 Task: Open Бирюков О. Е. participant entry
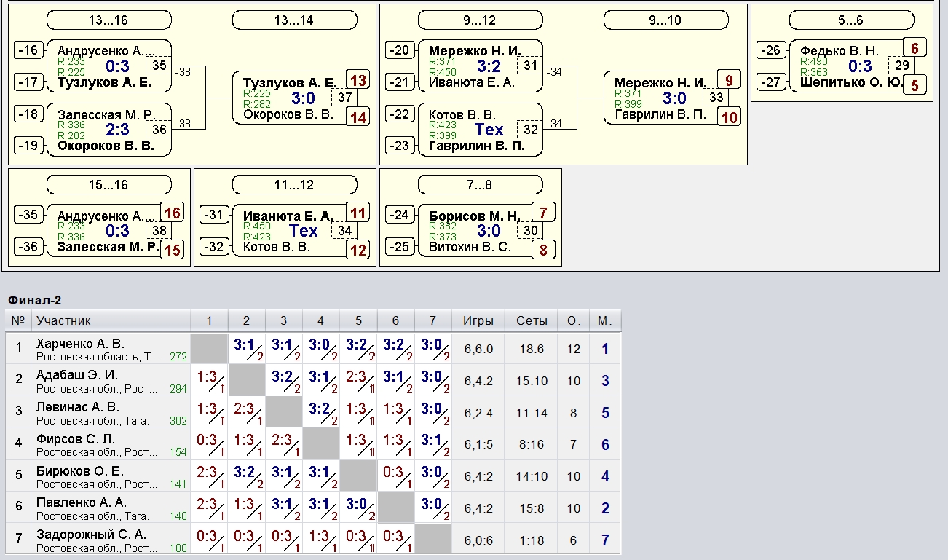(x=80, y=471)
